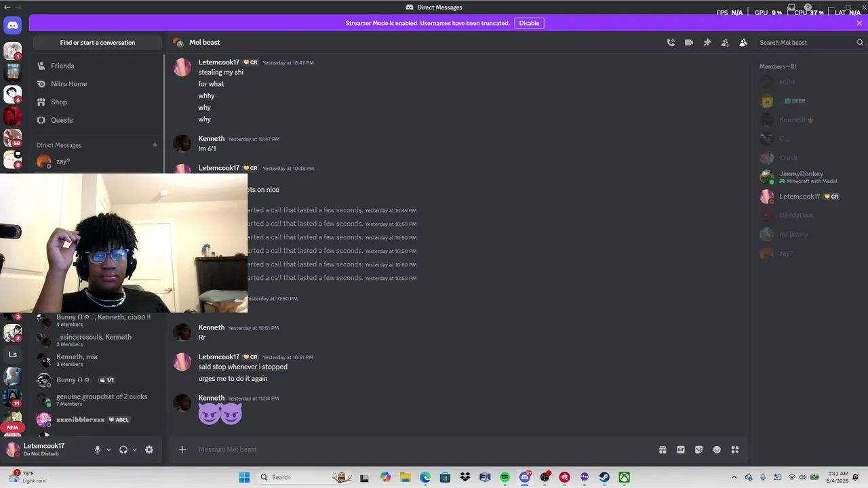The height and width of the screenshot is (488, 868).
Task: Open the Ls server in the sidebar
Action: tap(13, 354)
